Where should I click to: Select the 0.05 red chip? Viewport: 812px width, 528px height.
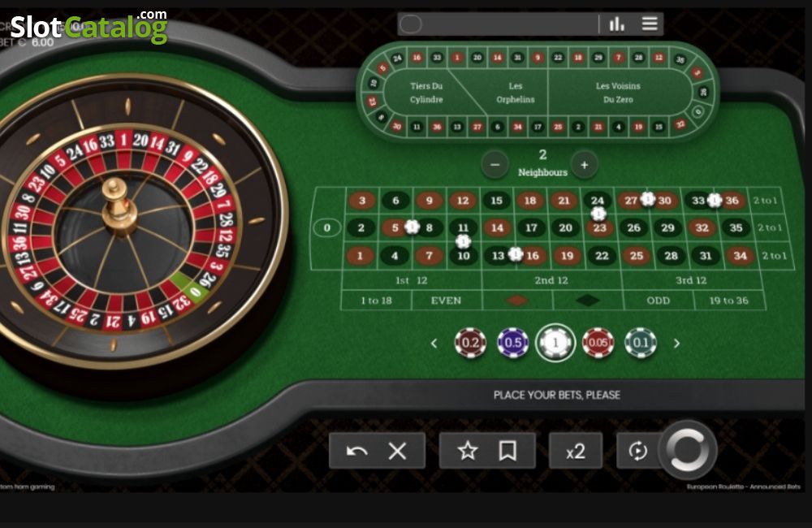pyautogui.click(x=598, y=343)
